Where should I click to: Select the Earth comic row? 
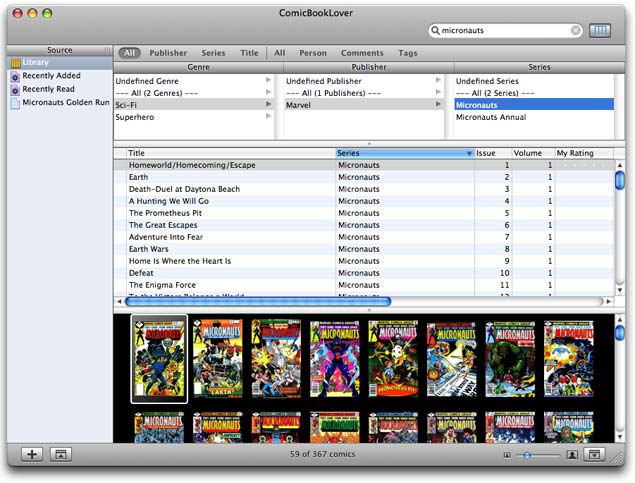[364, 177]
